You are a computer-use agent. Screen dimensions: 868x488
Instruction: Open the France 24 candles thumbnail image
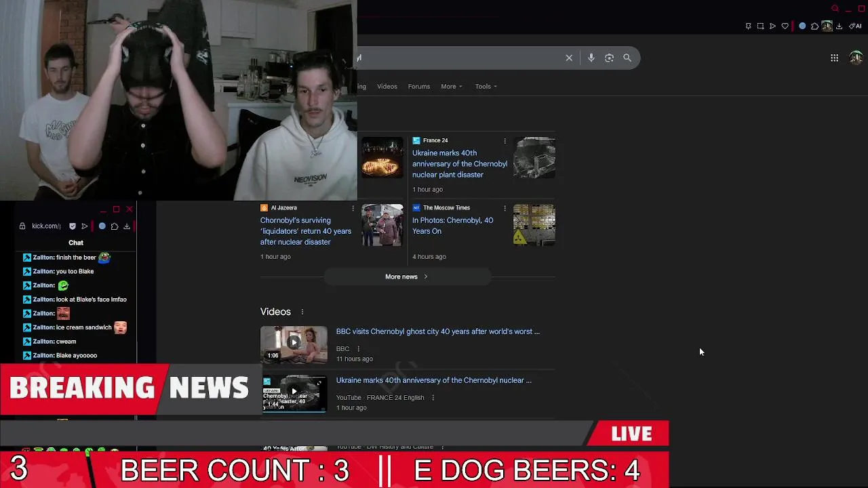pos(382,157)
